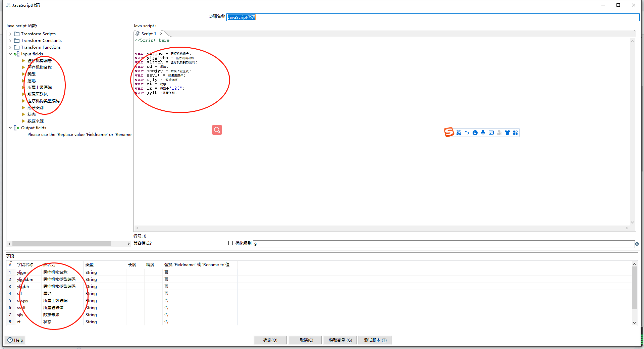Click the horizontal scrollbar under the function tree
Screen dimensions: 644x349
(62, 244)
